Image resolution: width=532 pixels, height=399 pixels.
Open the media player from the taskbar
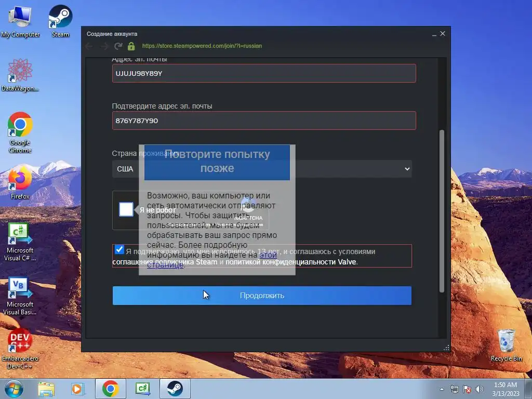78,389
